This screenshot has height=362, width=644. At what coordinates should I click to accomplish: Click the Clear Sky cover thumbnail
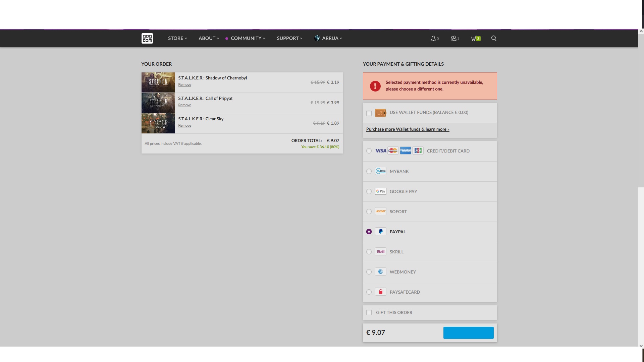pos(158,123)
